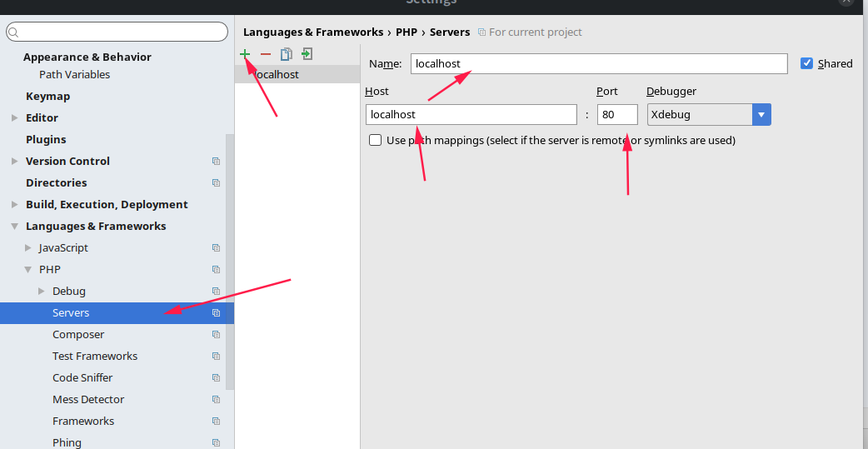Image resolution: width=868 pixels, height=449 pixels.
Task: Click project-level icon beside Version Control
Action: click(216, 162)
